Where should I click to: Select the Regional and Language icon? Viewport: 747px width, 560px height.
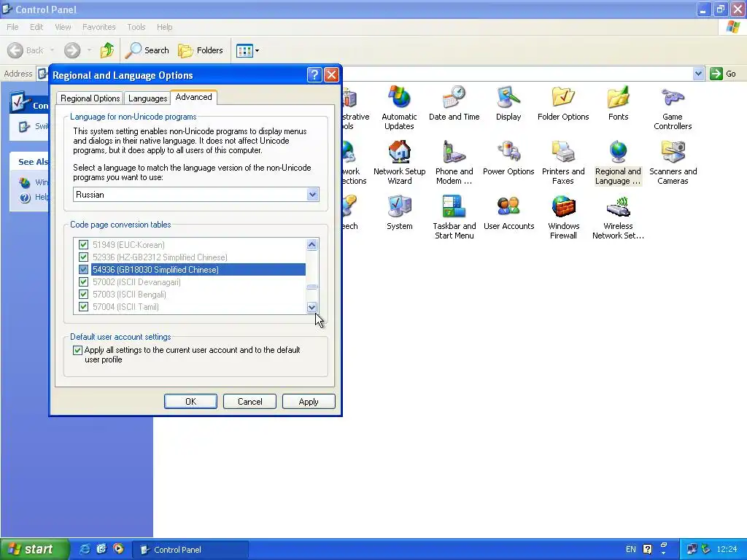(x=618, y=163)
